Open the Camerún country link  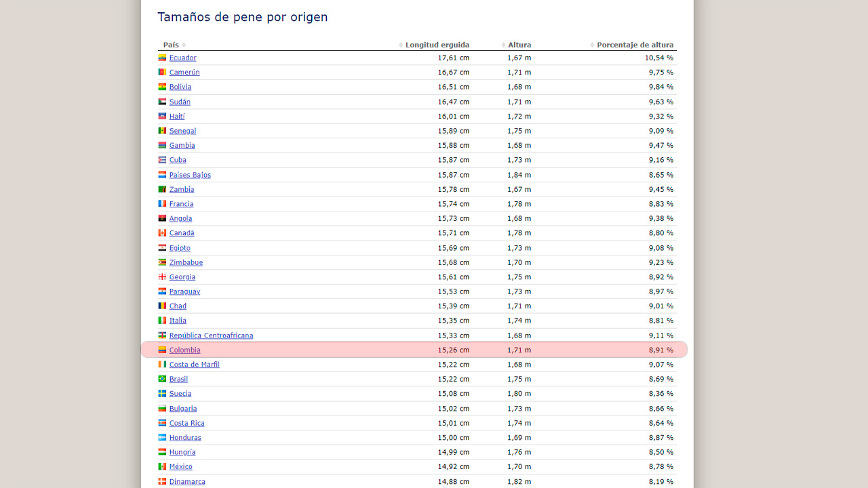[184, 73]
